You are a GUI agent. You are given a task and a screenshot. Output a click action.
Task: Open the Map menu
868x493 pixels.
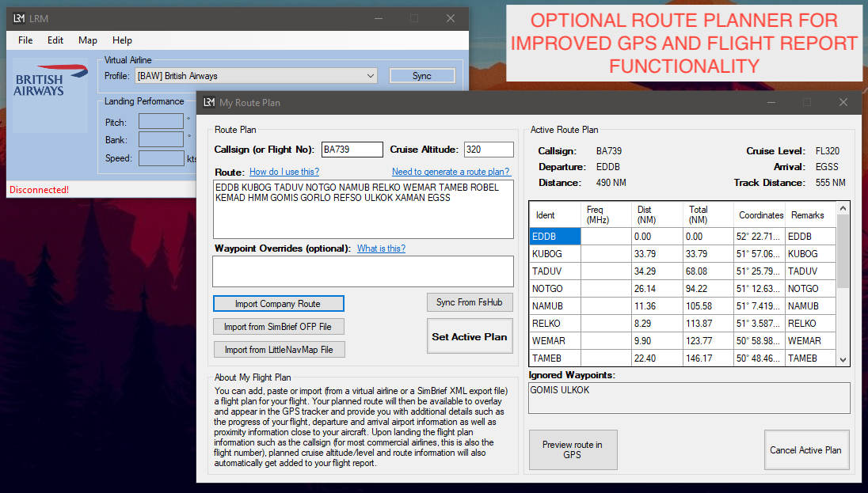pyautogui.click(x=87, y=40)
